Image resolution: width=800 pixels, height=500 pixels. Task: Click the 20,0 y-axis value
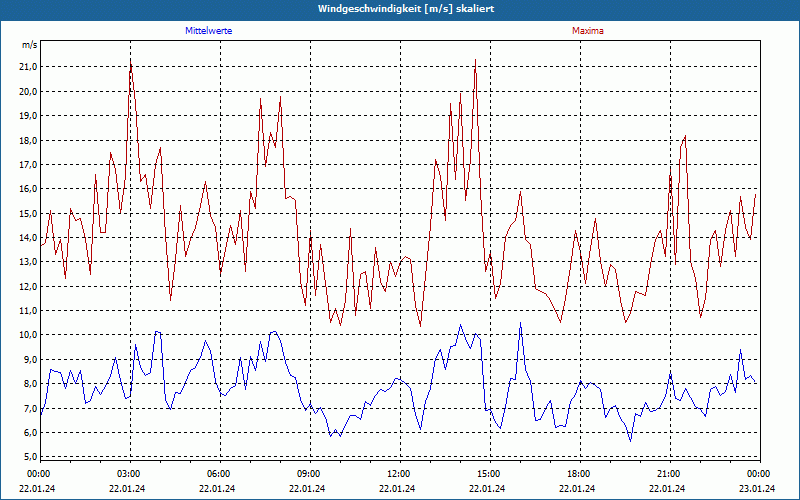(x=29, y=91)
